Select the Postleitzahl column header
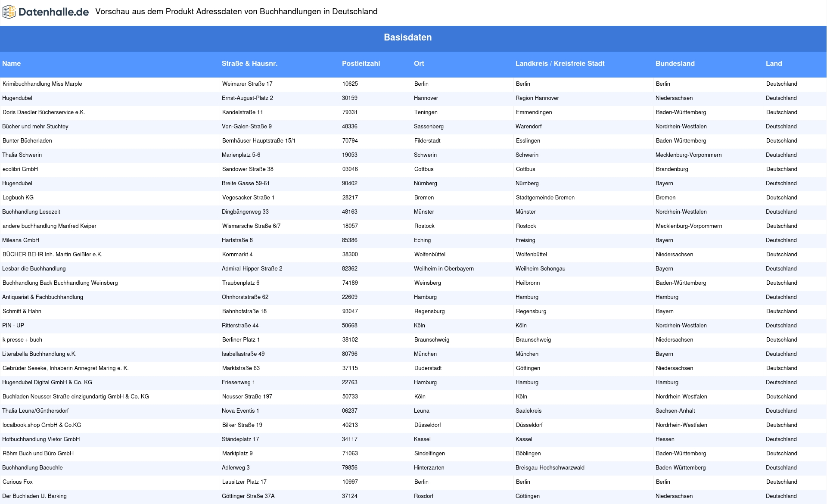 point(361,64)
